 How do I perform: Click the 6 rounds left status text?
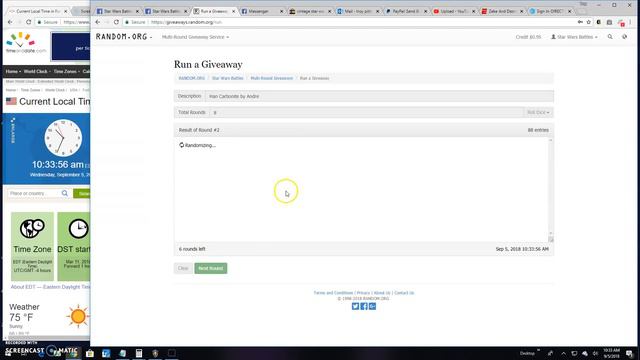pos(192,249)
